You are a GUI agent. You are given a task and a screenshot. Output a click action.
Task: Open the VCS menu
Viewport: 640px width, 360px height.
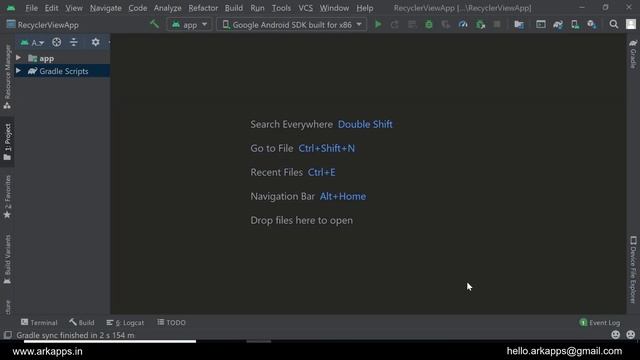(x=305, y=8)
